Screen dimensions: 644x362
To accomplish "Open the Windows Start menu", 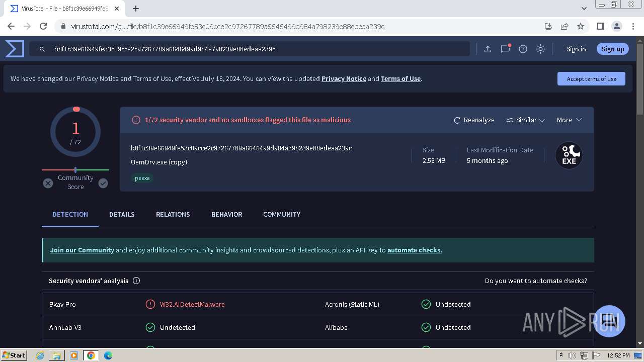I will click(x=14, y=355).
